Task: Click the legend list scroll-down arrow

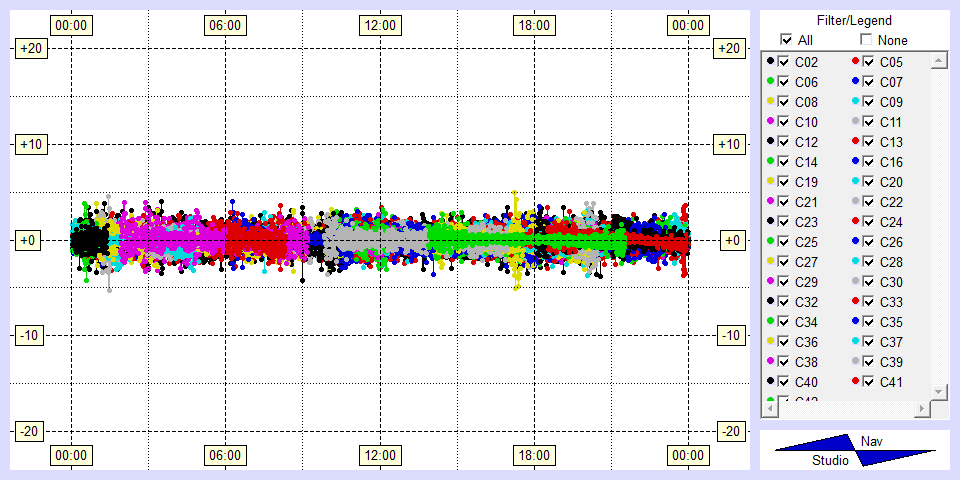Action: (938, 390)
